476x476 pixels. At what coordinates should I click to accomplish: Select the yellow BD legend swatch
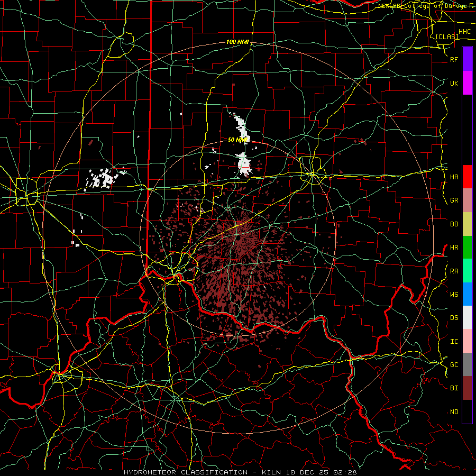coord(467,224)
